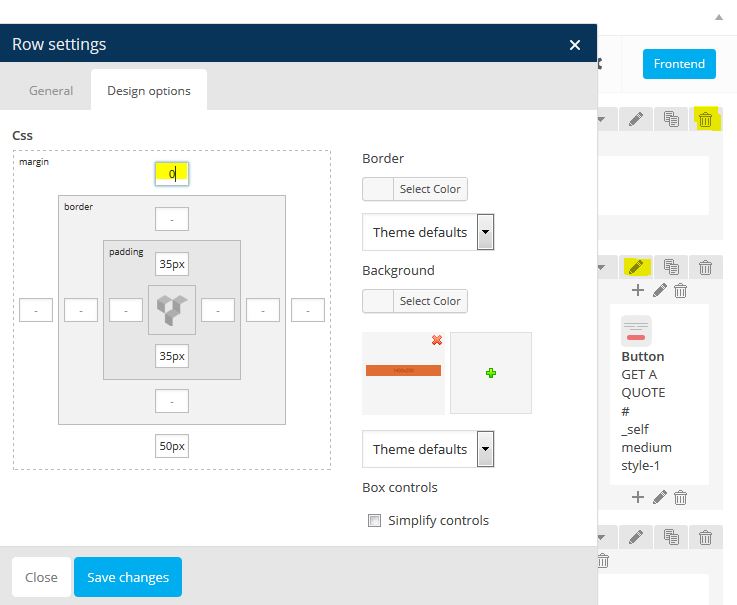This screenshot has height=605, width=737.
Task: Click the clone icon of the second row
Action: [x=671, y=267]
